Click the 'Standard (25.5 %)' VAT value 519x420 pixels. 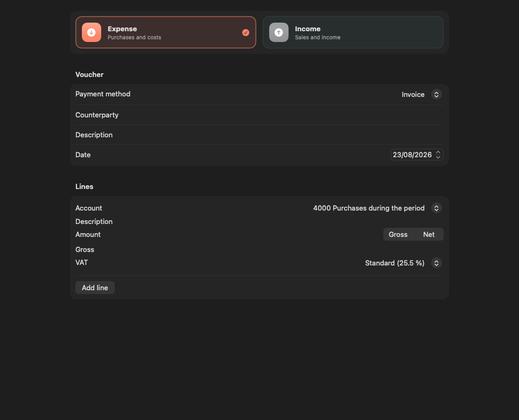coord(395,263)
